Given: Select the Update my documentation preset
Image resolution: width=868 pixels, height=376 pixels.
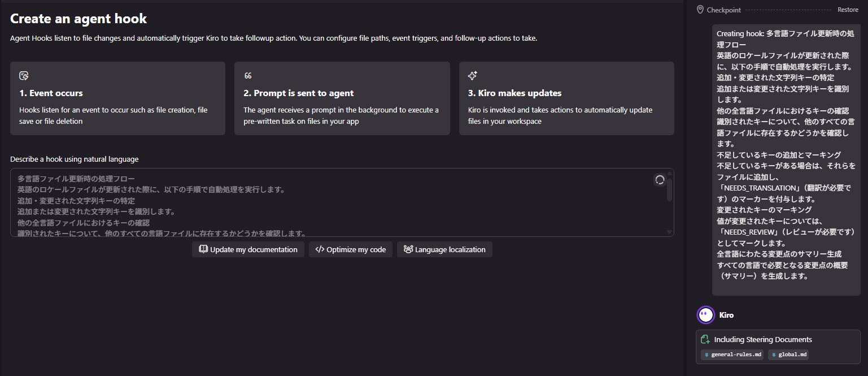Looking at the screenshot, I should tap(248, 249).
